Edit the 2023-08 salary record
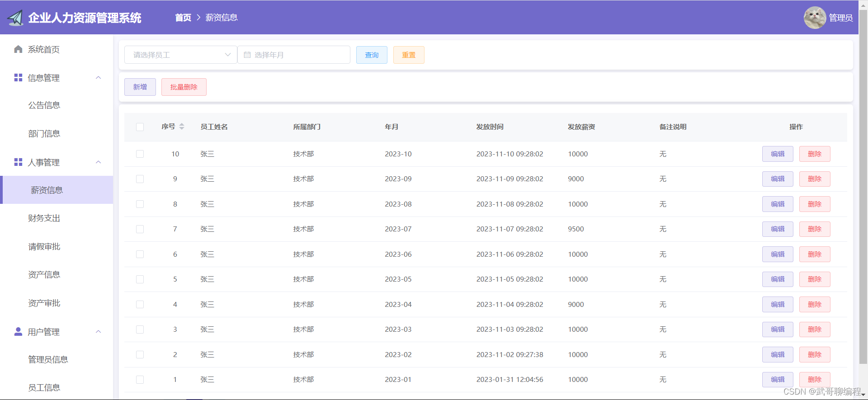868x400 pixels. 778,204
